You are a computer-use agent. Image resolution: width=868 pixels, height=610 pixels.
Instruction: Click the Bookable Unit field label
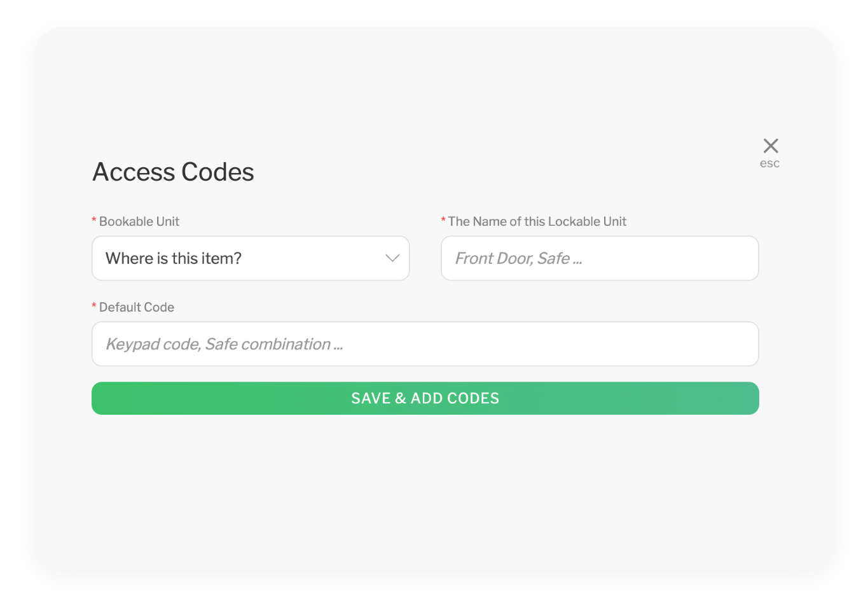point(139,221)
